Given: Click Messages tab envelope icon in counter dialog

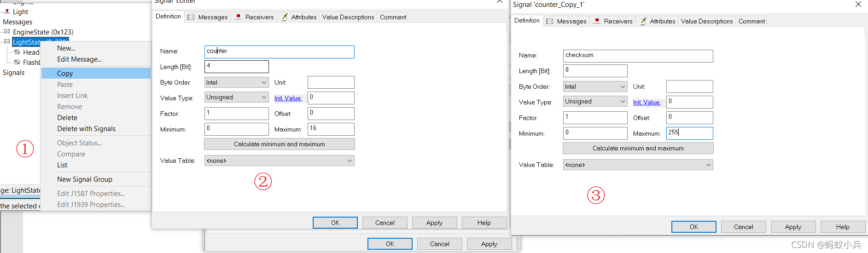Looking at the screenshot, I should (x=191, y=17).
